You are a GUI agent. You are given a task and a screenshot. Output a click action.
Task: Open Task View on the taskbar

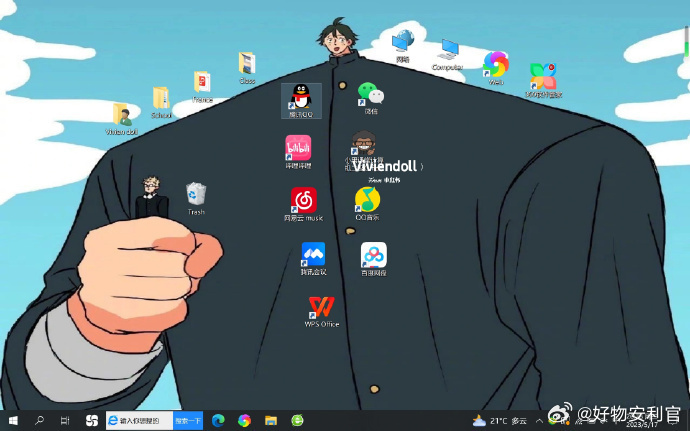click(x=65, y=421)
